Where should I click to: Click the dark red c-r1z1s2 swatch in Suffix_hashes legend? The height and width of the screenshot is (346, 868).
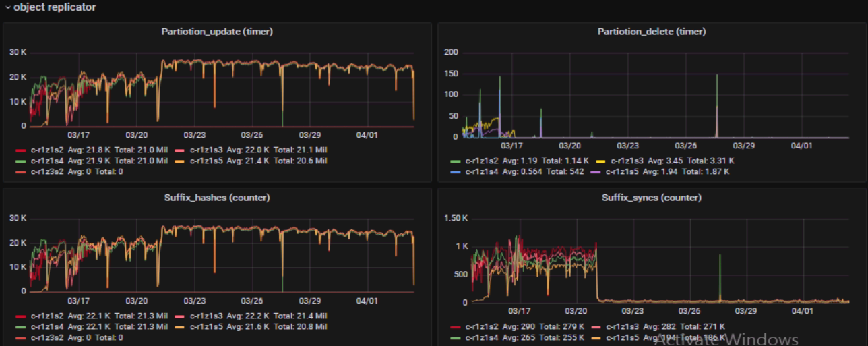coord(20,316)
